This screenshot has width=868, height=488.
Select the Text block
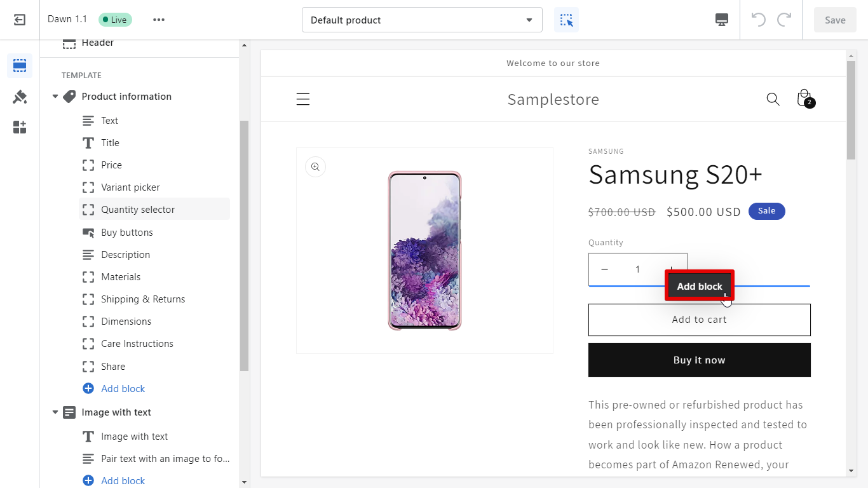pyautogui.click(x=154, y=121)
